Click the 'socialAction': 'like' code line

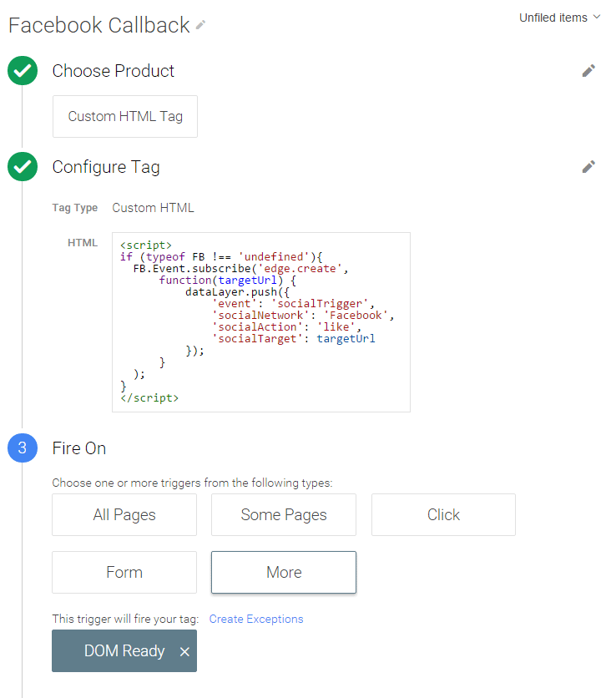pos(287,327)
